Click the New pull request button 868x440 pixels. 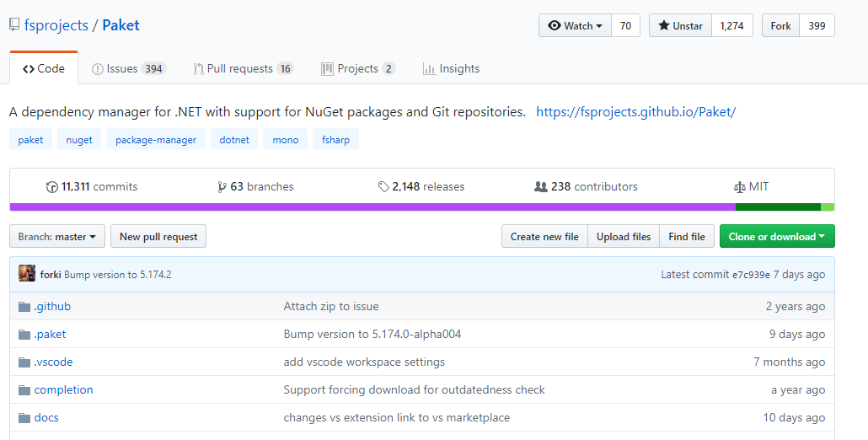pyautogui.click(x=158, y=236)
